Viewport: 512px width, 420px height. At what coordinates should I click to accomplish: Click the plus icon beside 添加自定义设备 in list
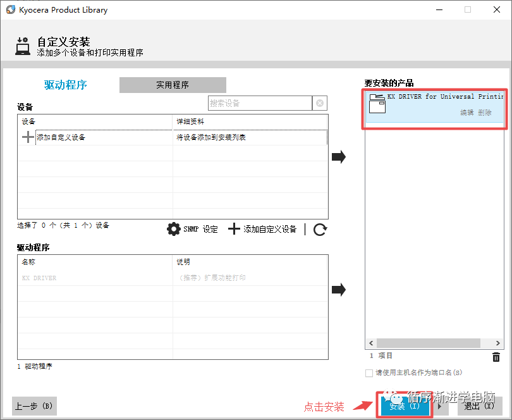point(28,137)
